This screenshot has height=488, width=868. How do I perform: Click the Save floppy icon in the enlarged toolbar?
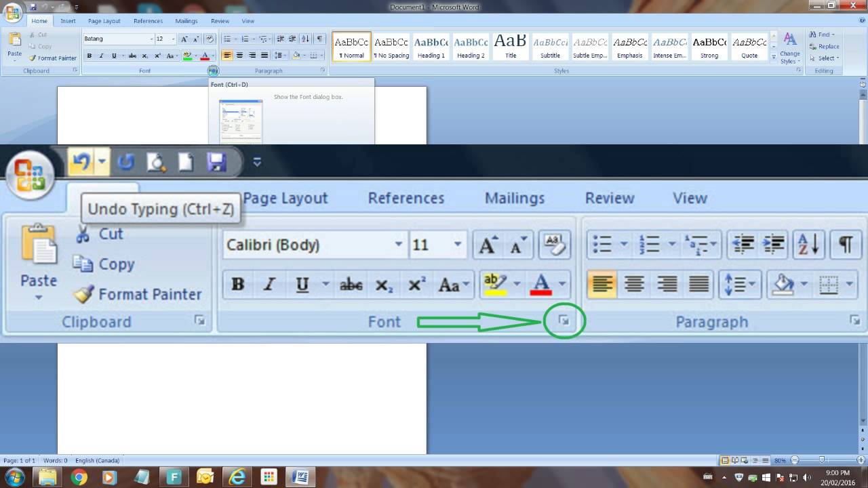(216, 162)
